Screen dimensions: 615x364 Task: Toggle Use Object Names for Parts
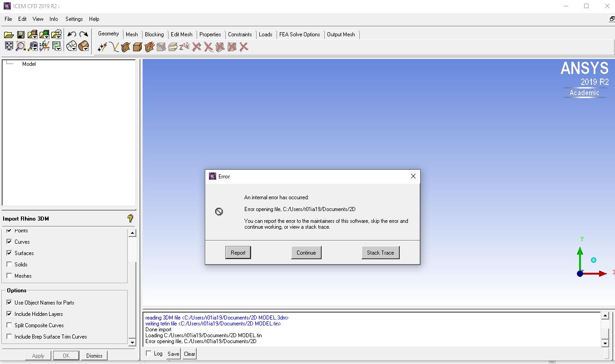[x=9, y=302]
